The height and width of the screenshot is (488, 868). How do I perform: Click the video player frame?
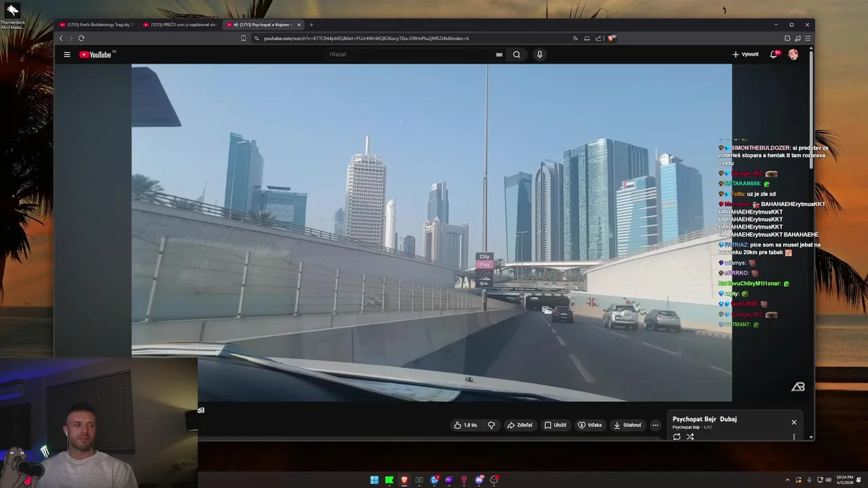[431, 232]
